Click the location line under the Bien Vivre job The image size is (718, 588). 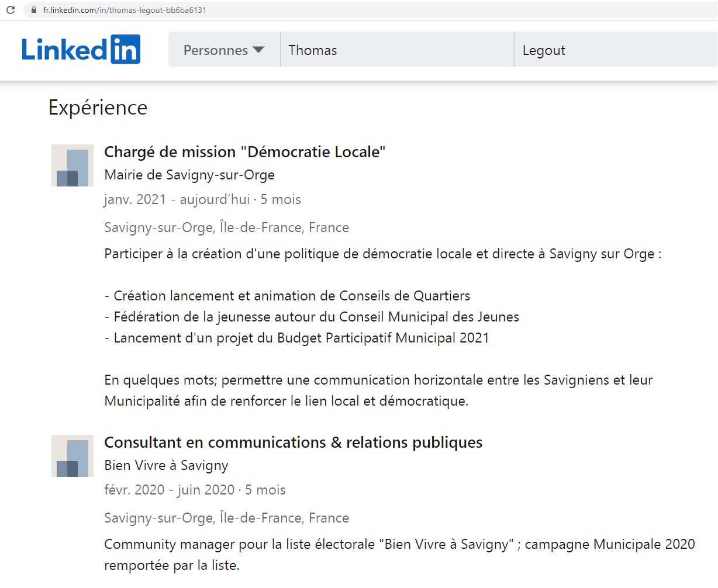[x=226, y=518]
